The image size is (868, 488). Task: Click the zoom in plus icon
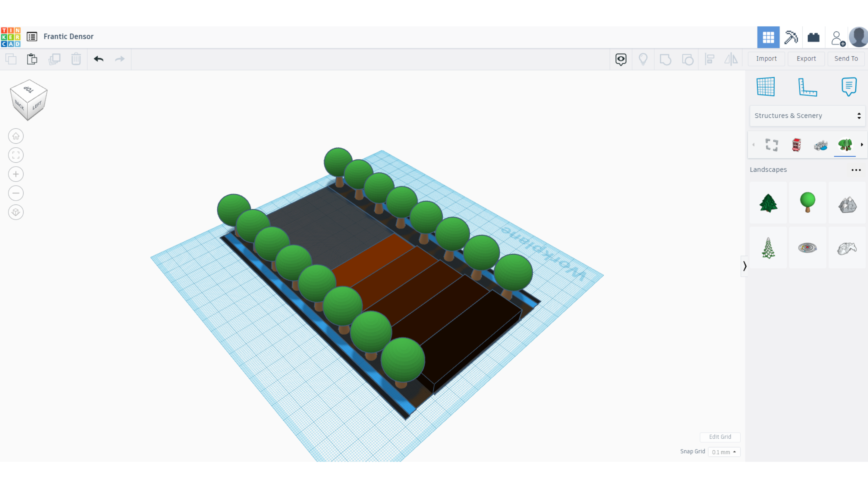(x=16, y=174)
